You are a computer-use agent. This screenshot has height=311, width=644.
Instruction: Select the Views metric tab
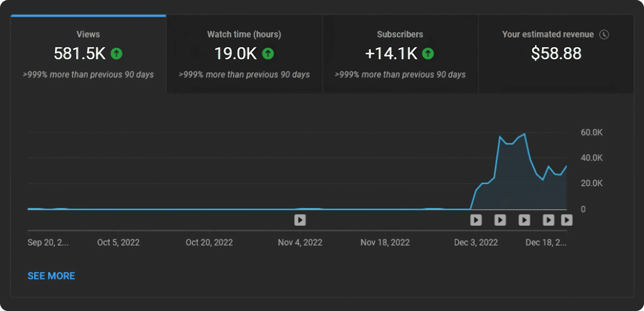[x=88, y=54]
